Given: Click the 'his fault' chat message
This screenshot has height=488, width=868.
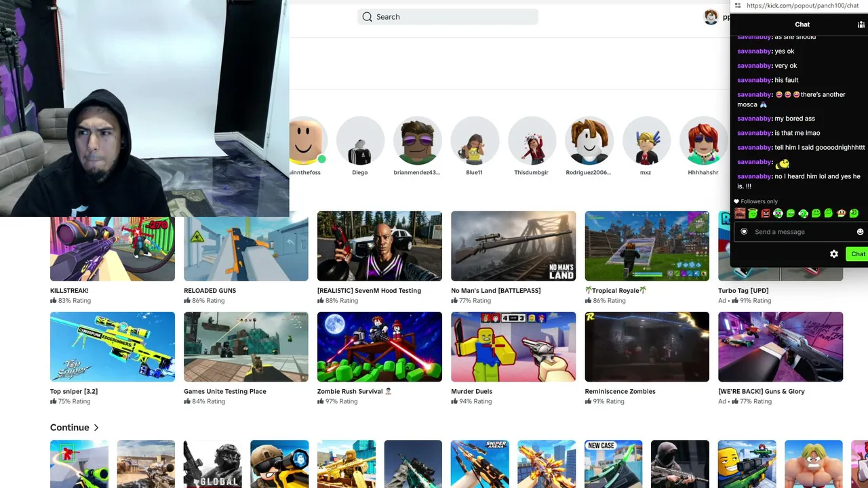Looking at the screenshot, I should click(787, 80).
